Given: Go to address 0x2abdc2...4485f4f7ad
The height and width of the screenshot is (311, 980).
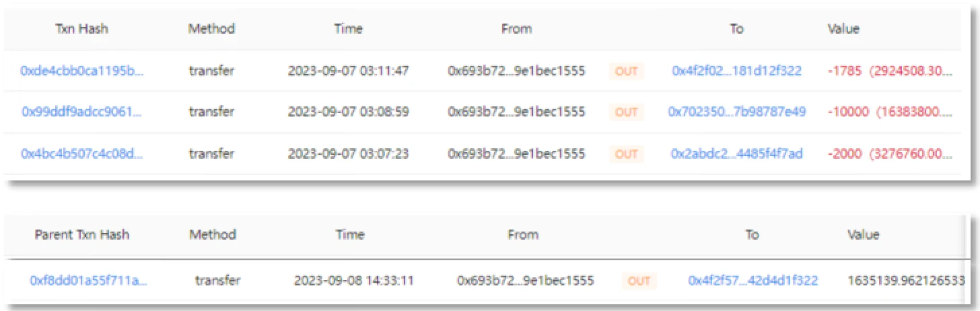Looking at the screenshot, I should point(736,153).
